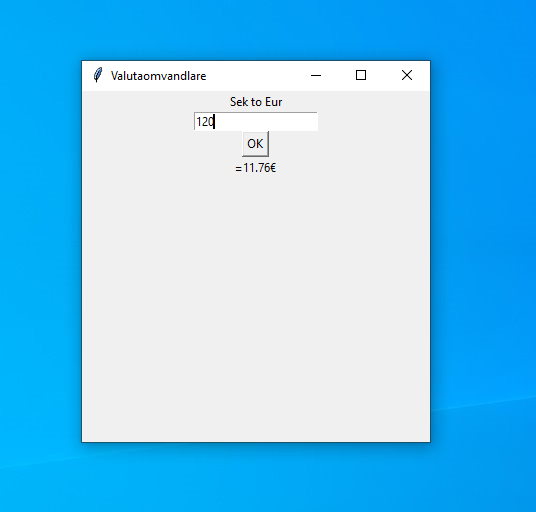Screen dimensions: 536x512
Task: Focus the amount entry field containing 120
Action: click(x=256, y=121)
